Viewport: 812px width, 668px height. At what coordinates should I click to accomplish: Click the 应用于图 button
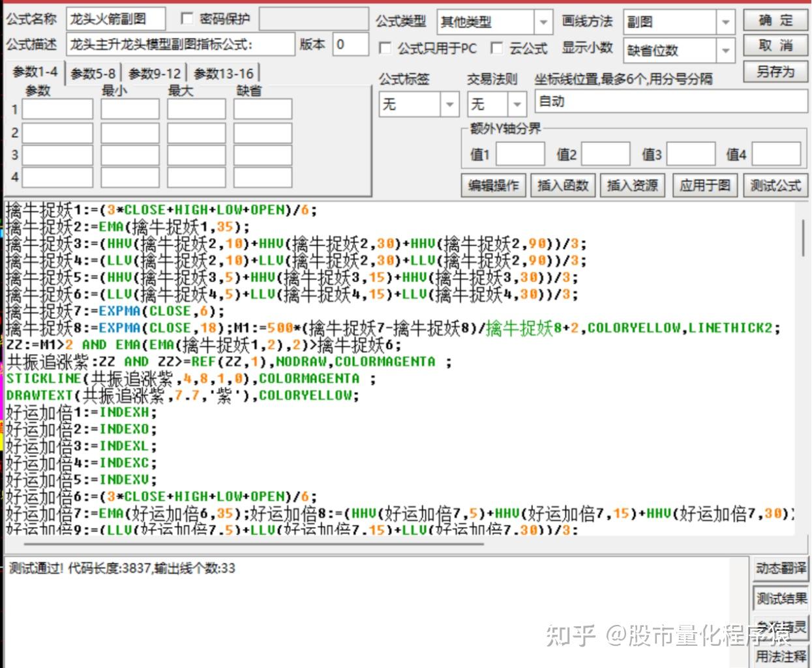point(704,186)
